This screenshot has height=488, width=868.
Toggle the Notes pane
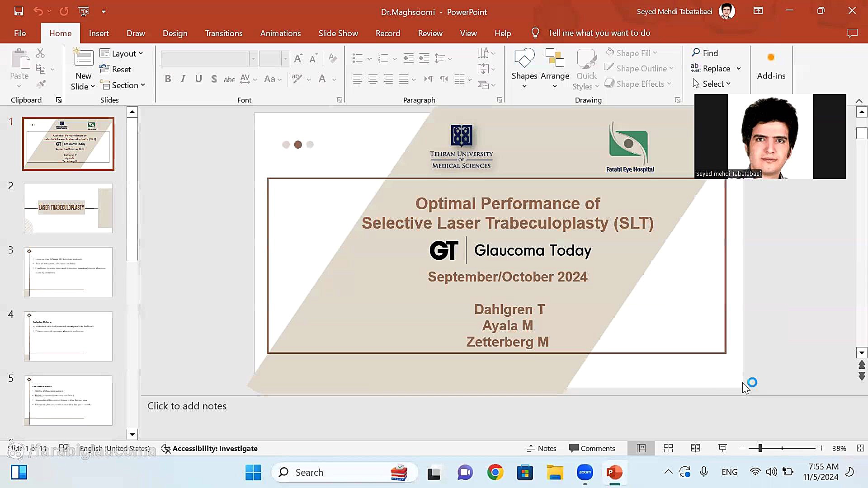[542, 448]
